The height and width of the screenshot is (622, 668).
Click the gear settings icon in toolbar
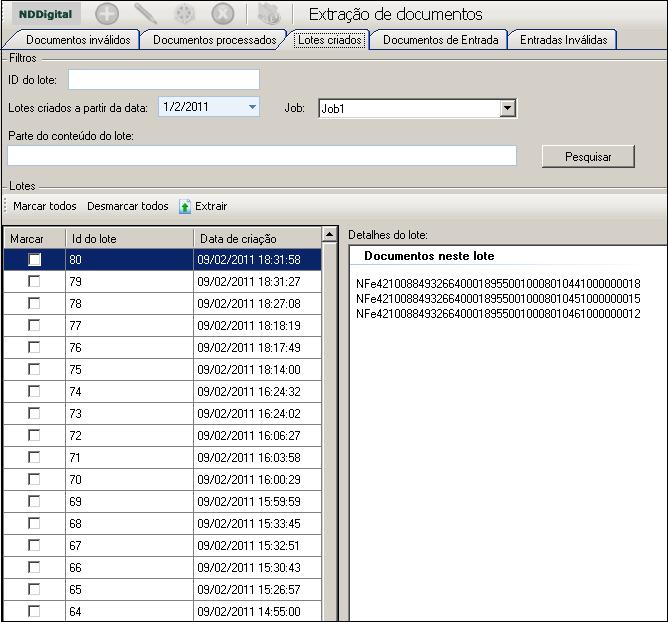click(x=185, y=14)
